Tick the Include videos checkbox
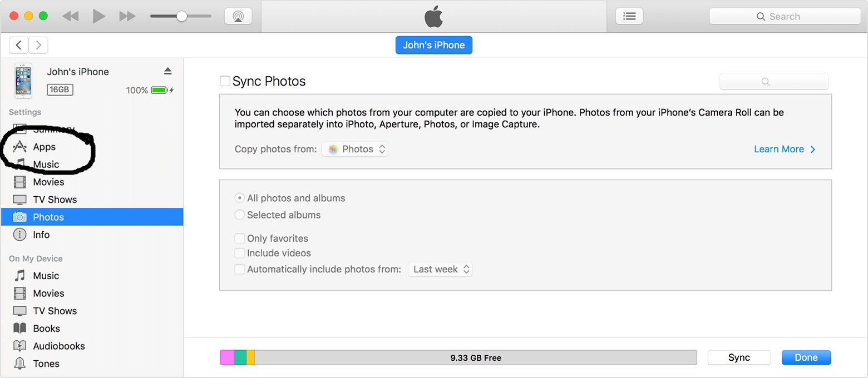Viewport: 868px width, 378px height. pos(240,253)
